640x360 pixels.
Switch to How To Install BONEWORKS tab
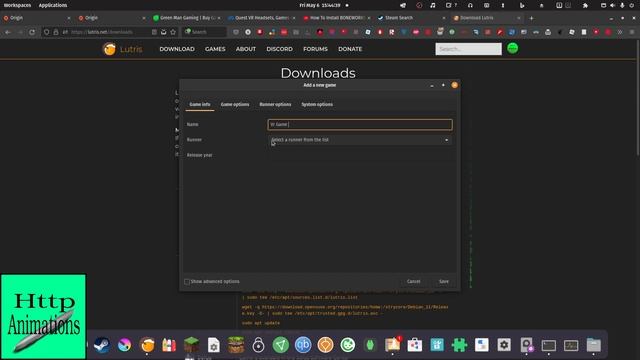pos(337,18)
